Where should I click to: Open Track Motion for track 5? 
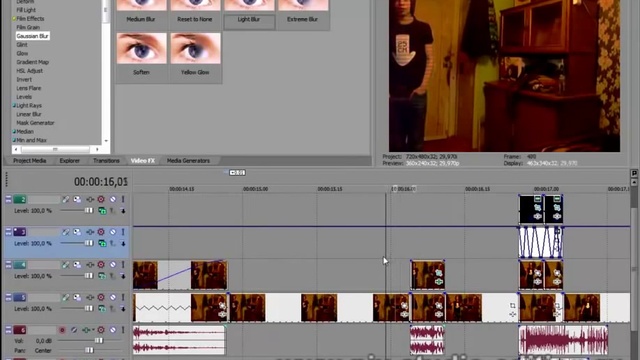(x=77, y=298)
